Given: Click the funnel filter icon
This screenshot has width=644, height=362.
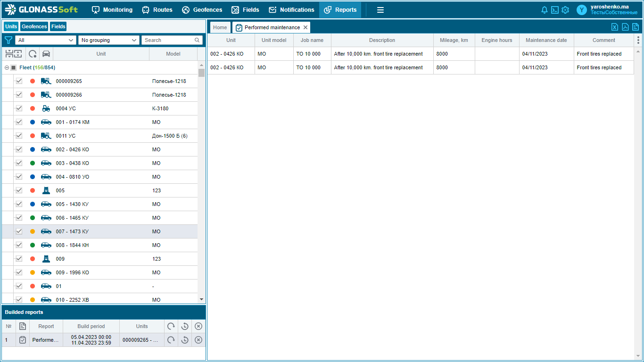Looking at the screenshot, I should pyautogui.click(x=8, y=40).
